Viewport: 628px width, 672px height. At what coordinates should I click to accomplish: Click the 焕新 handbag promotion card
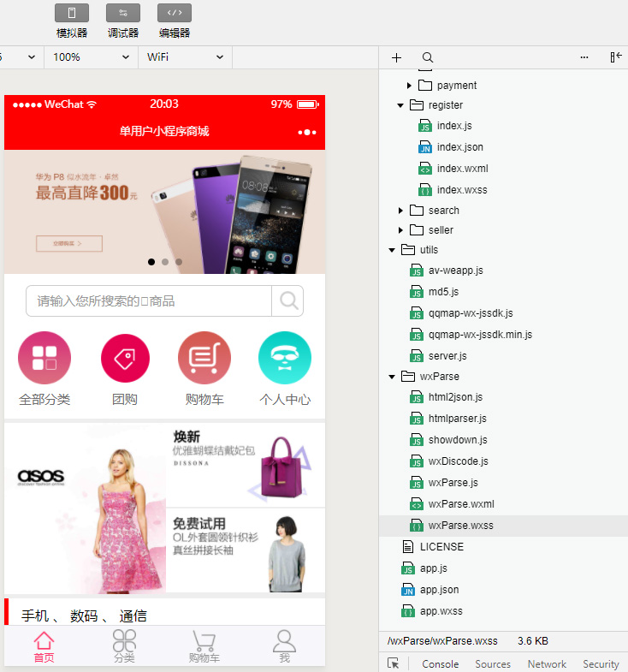[246, 465]
